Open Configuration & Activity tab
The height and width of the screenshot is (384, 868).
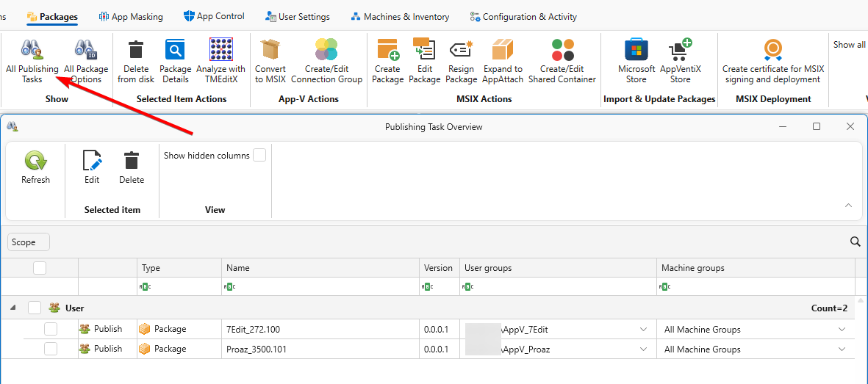click(523, 17)
